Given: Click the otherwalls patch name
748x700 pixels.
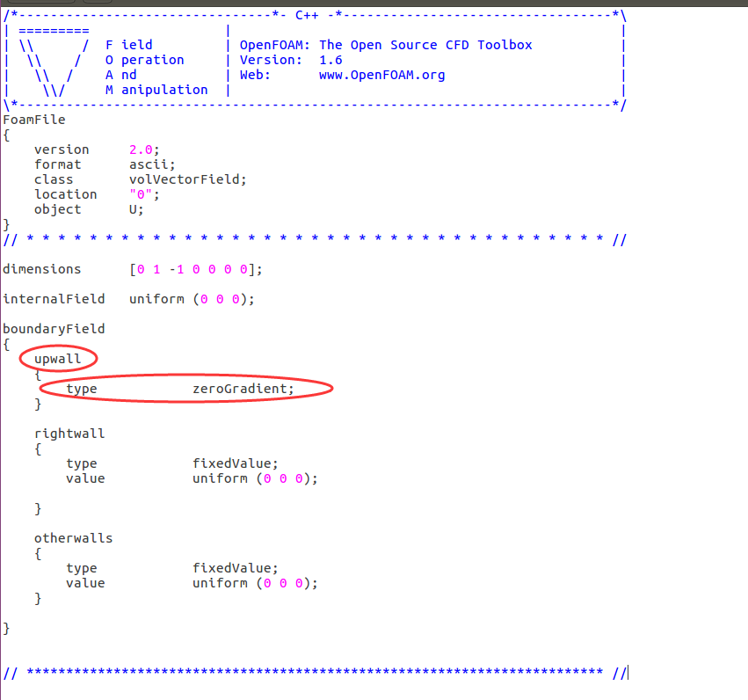Looking at the screenshot, I should (73, 538).
